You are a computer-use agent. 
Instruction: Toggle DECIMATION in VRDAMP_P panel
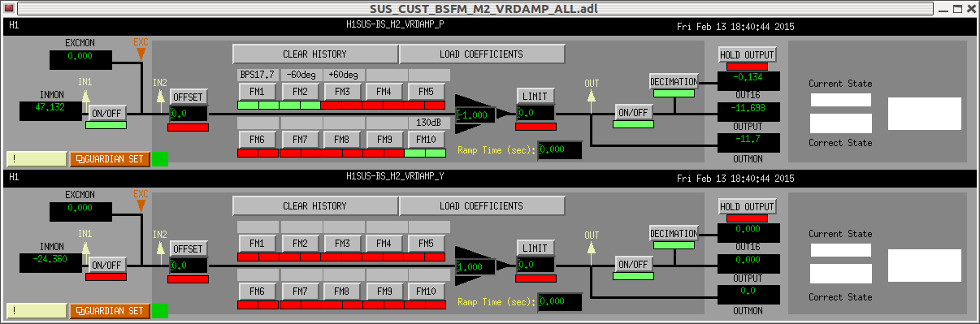pyautogui.click(x=674, y=81)
